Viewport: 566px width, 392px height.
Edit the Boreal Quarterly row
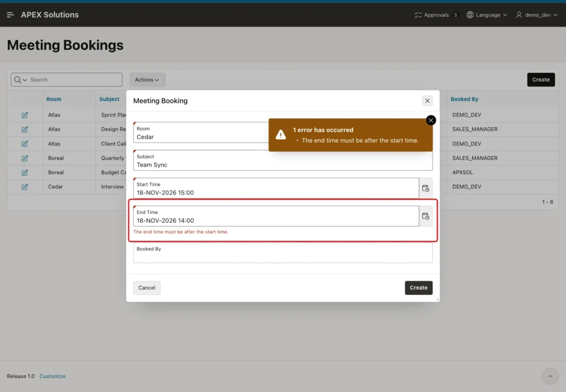pos(24,158)
